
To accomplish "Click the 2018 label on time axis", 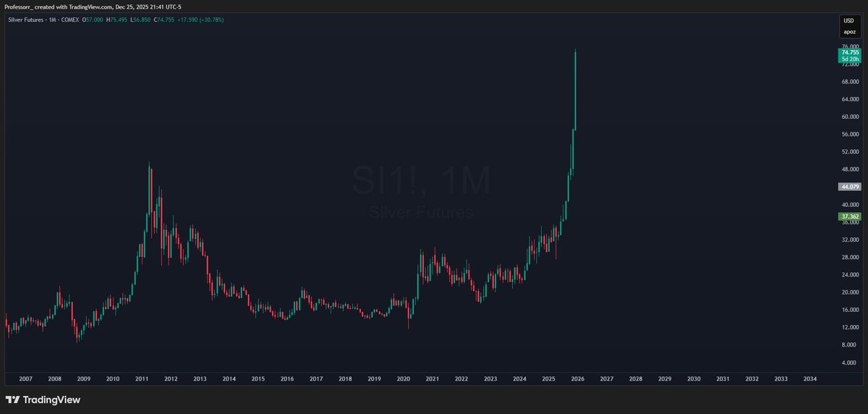I will (345, 379).
